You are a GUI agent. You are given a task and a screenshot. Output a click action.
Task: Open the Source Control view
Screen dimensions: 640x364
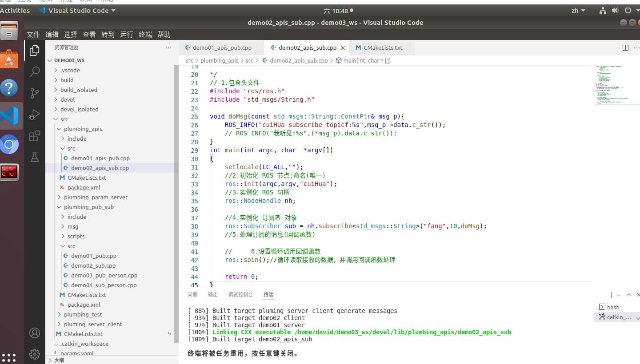tap(35, 93)
